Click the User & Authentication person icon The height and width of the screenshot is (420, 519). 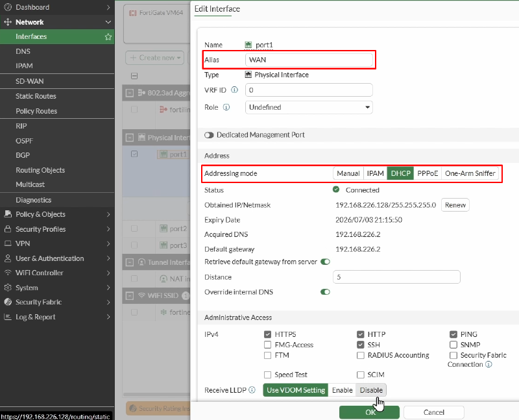[x=8, y=258]
